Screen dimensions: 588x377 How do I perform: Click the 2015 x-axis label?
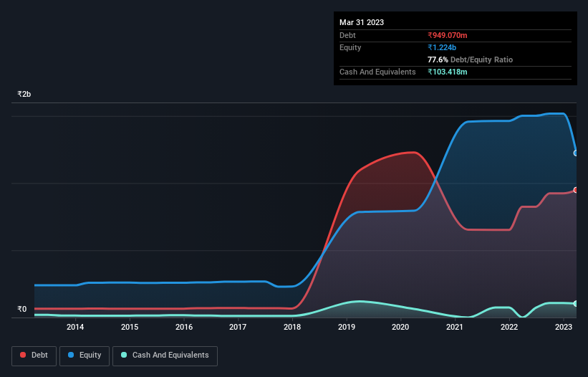[x=130, y=327]
